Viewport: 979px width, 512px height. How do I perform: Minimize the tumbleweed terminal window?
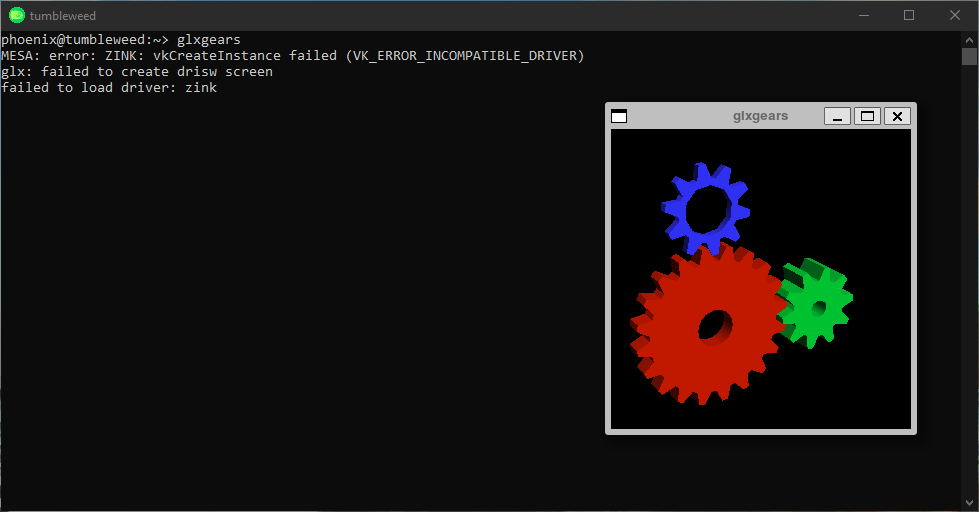(x=864, y=15)
